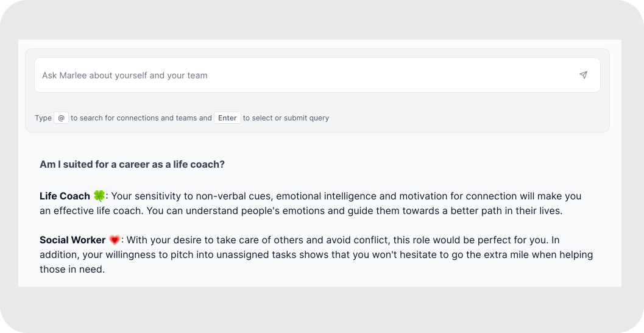Image resolution: width=644 pixels, height=333 pixels.
Task: Click the "to search for connections and teams" hint
Action: point(141,118)
